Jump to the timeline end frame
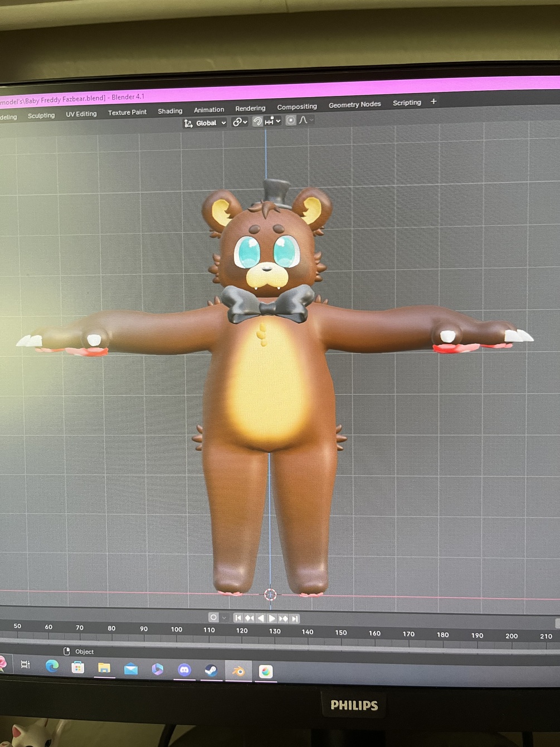Screen dimensions: 560x747 pyautogui.click(x=295, y=618)
